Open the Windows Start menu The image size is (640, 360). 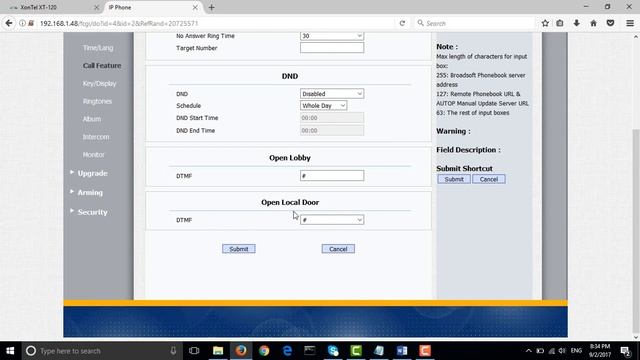(10, 351)
